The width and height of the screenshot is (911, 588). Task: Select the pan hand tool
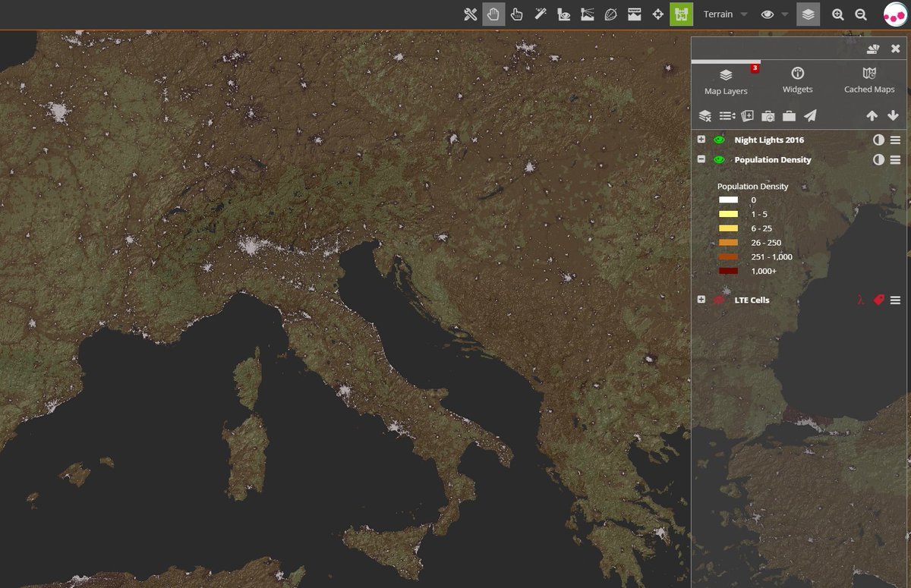point(493,14)
